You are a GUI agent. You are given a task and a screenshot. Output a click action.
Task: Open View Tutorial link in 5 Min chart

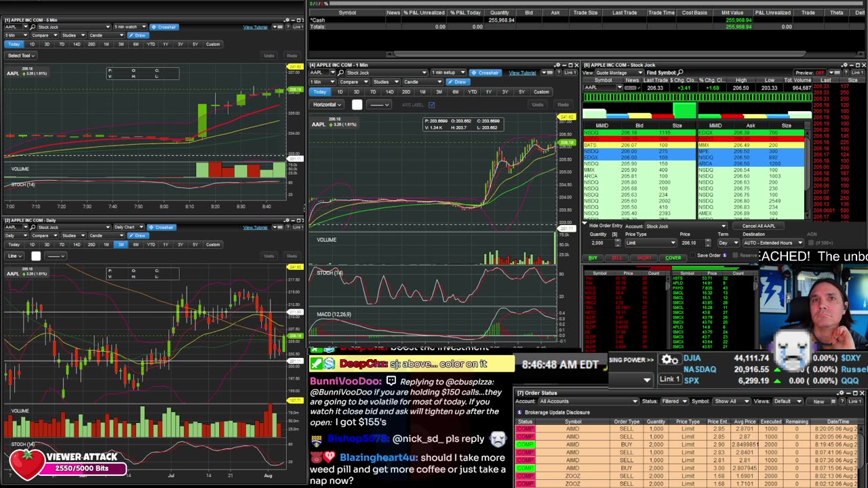coord(255,27)
